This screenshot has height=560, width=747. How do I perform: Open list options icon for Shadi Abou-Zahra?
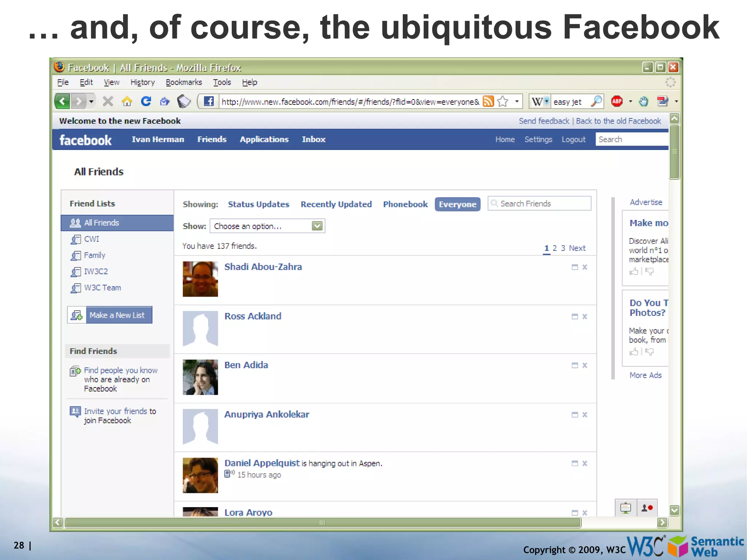point(575,267)
